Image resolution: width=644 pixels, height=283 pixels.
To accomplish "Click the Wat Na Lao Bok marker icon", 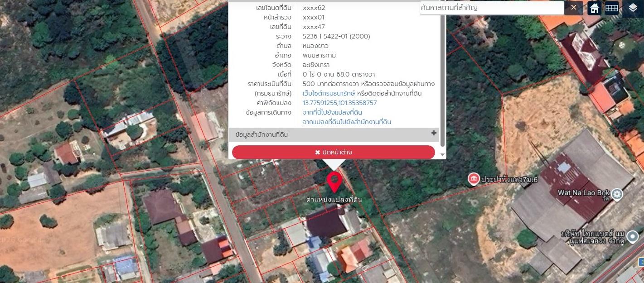I will (616, 193).
